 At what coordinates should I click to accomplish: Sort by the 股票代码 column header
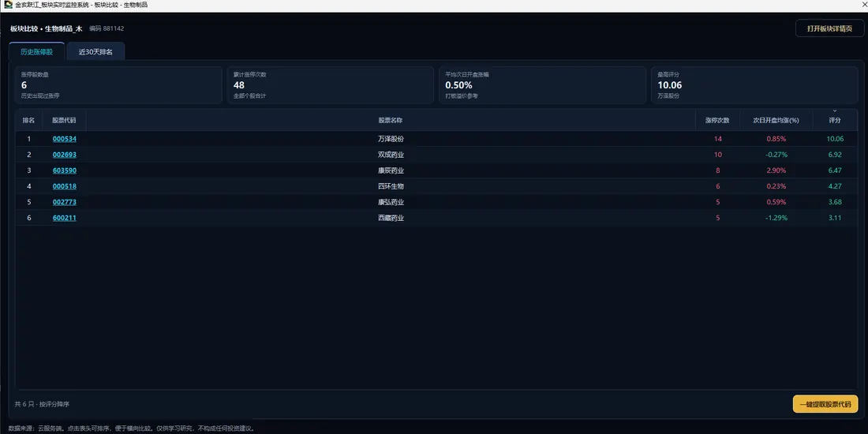pos(64,120)
